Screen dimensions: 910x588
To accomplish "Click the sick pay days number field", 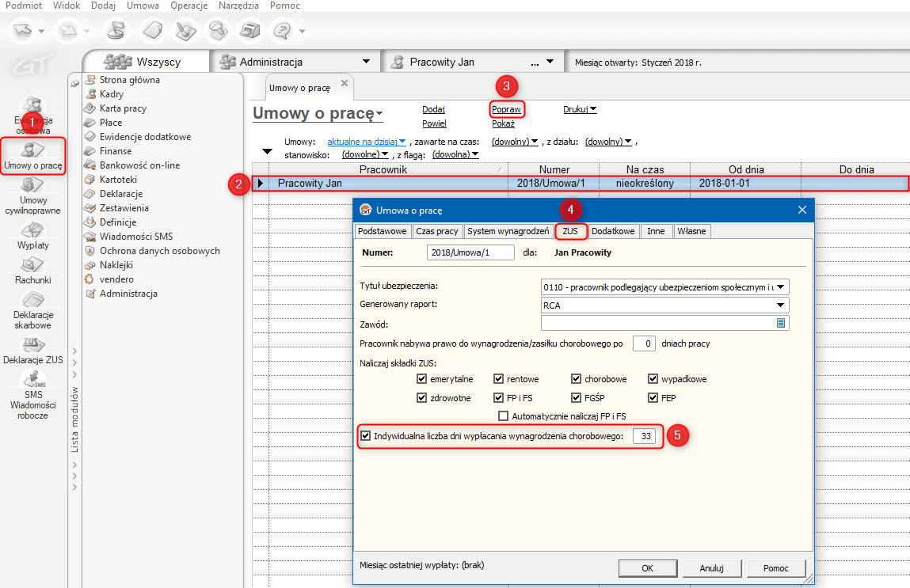I will click(644, 436).
